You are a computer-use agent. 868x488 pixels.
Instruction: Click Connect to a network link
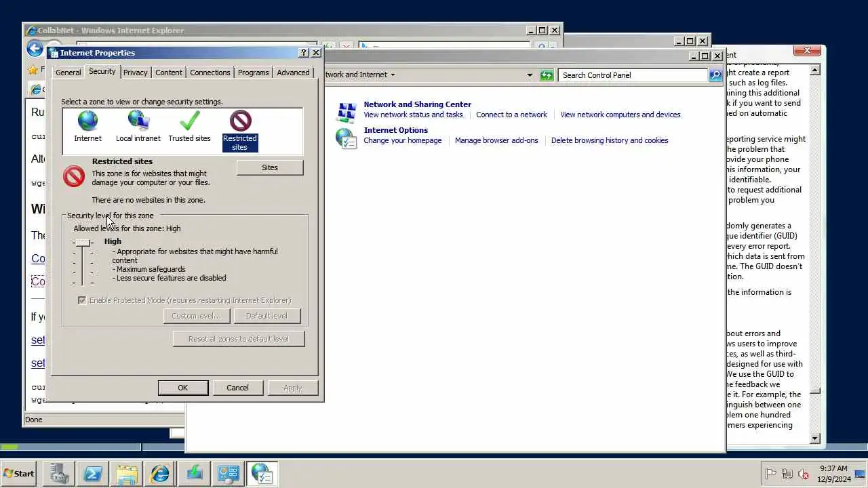pos(511,115)
